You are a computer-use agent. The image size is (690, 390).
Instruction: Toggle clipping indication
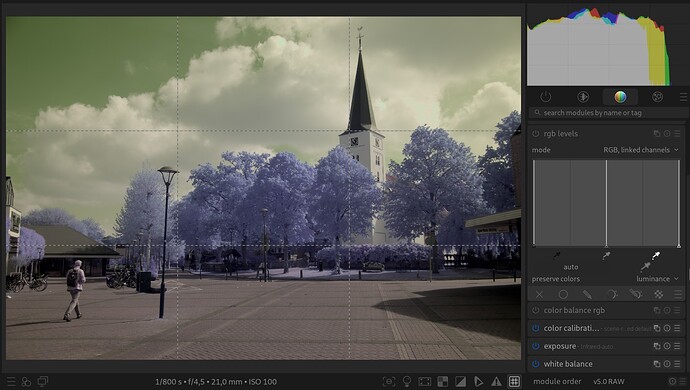(460, 382)
